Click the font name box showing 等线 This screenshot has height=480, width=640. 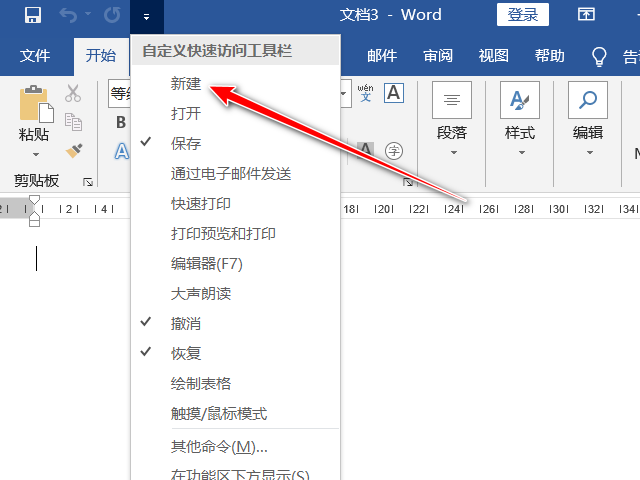[119, 93]
